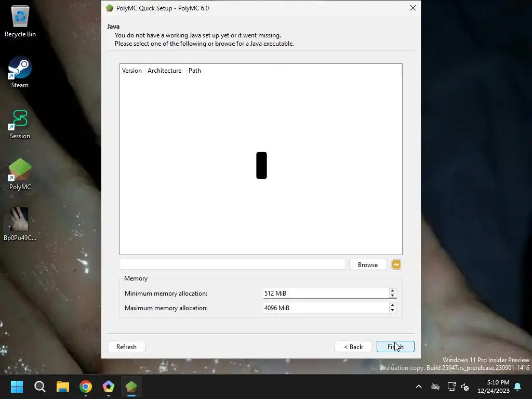Viewport: 532px width, 399px height.
Task: Open Google Chrome from the taskbar
Action: (x=86, y=387)
